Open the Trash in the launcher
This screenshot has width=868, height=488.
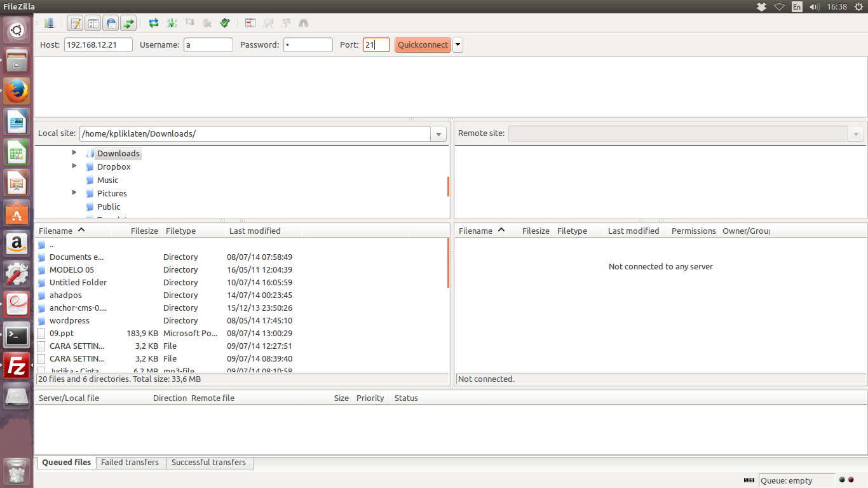(17, 471)
